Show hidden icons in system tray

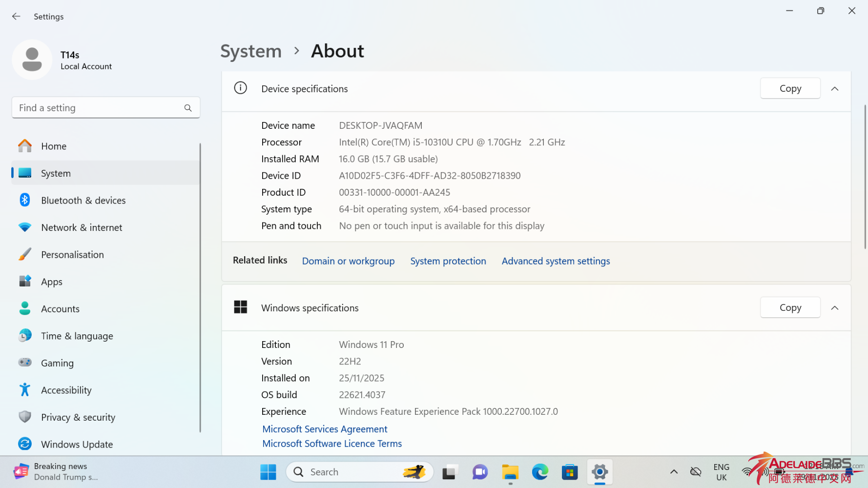point(674,472)
